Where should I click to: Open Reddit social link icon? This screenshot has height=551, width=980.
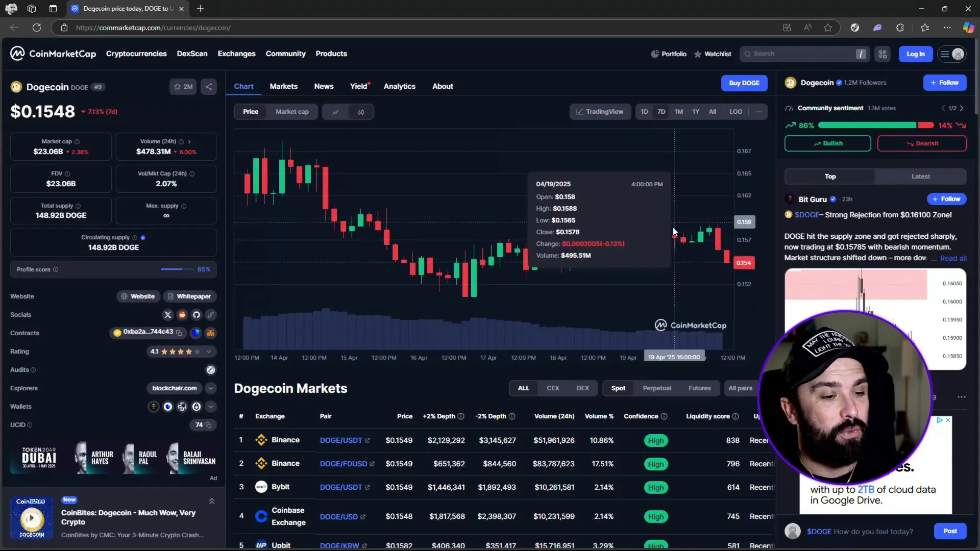pos(182,315)
